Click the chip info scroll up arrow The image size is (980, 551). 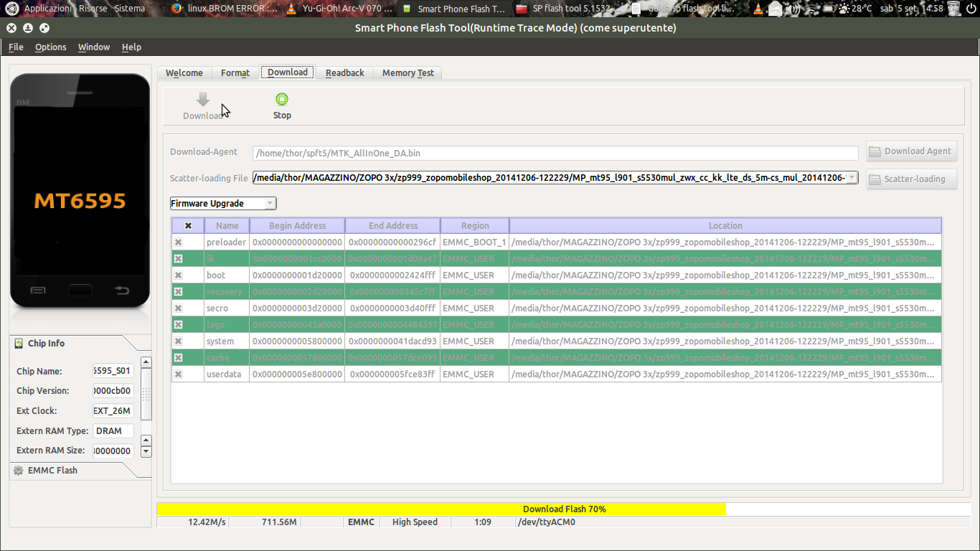coord(146,363)
